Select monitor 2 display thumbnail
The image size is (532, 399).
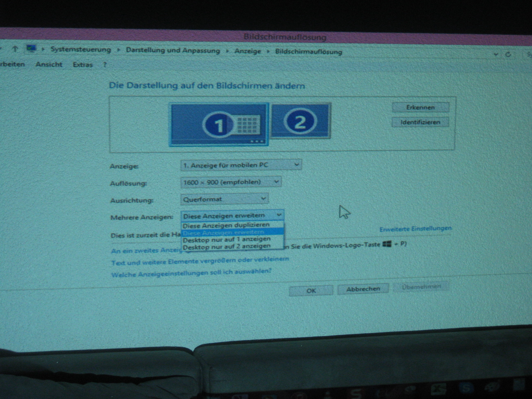pyautogui.click(x=301, y=121)
